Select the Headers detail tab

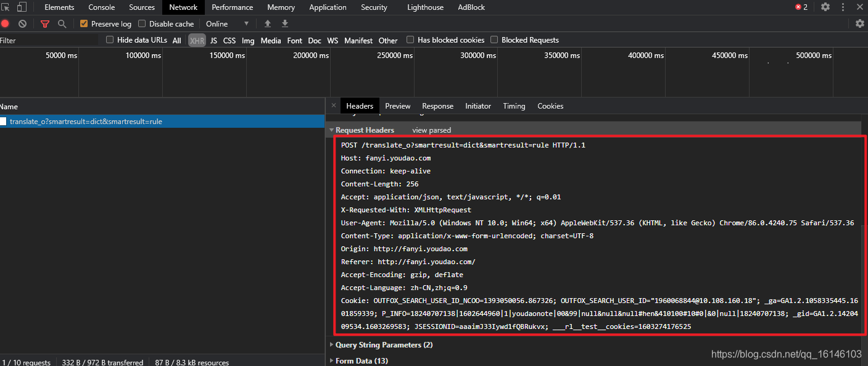[360, 106]
